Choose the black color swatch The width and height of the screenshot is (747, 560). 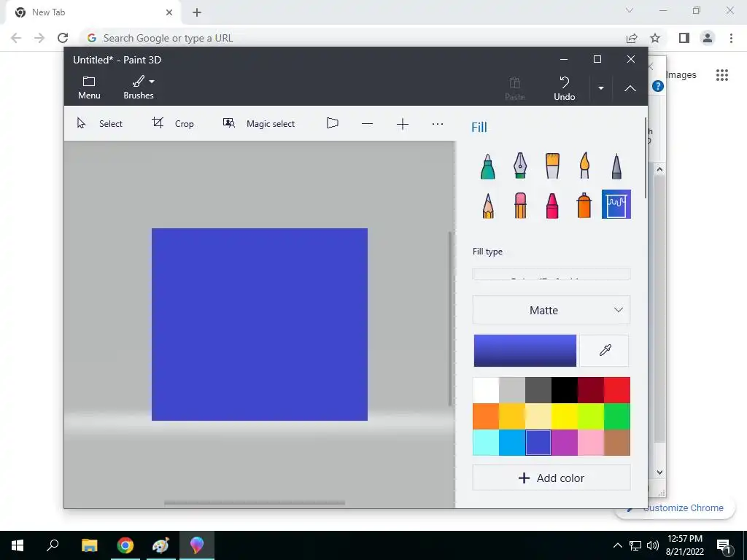pyautogui.click(x=564, y=390)
